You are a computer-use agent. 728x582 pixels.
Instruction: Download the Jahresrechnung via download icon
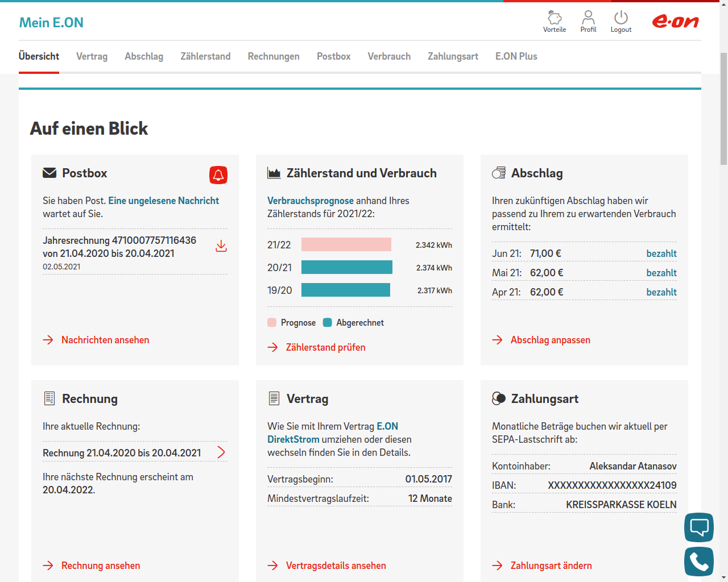(x=221, y=246)
